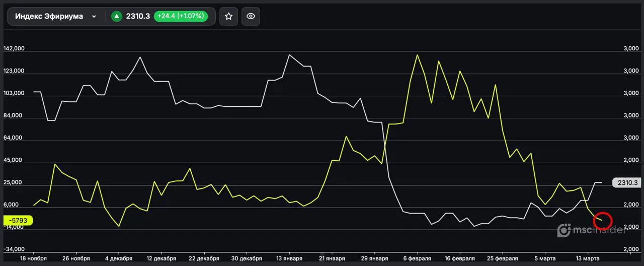This screenshot has height=266, width=644.
Task: Click the 25 февраля date label
Action: pyautogui.click(x=503, y=258)
